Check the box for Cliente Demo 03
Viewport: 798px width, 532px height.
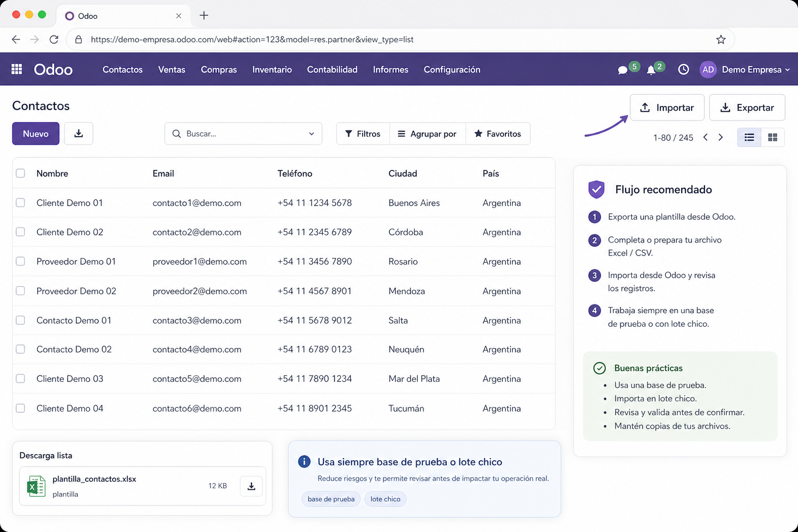(x=21, y=379)
